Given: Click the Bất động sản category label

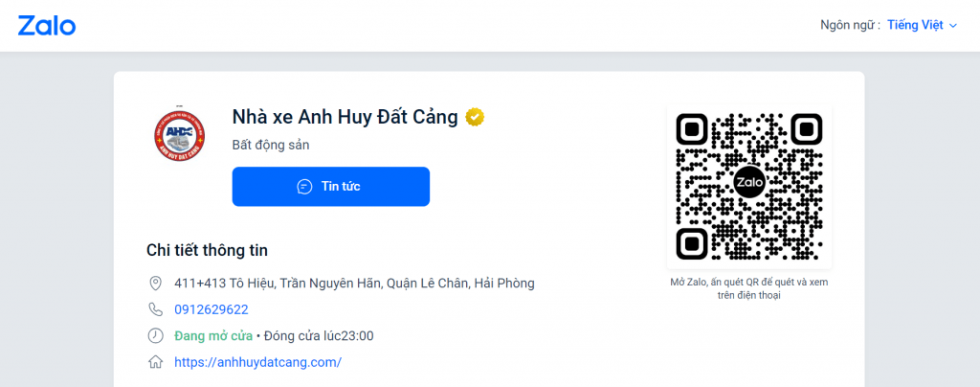Looking at the screenshot, I should coord(271,146).
